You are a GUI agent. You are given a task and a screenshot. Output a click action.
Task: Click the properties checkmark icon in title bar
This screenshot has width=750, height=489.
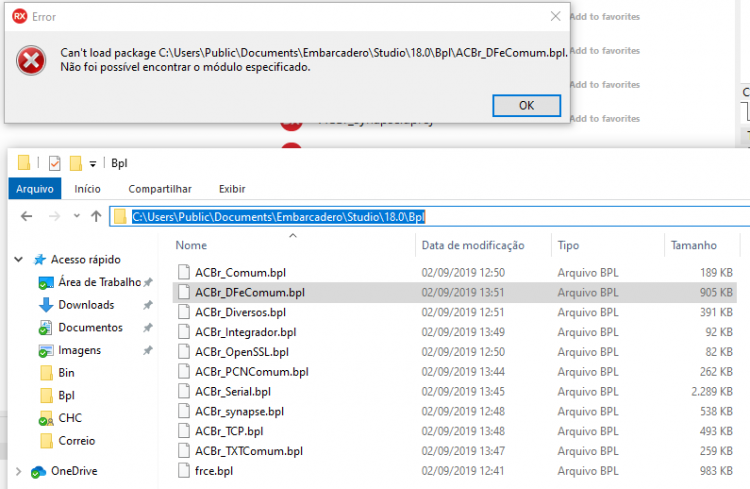tap(55, 163)
